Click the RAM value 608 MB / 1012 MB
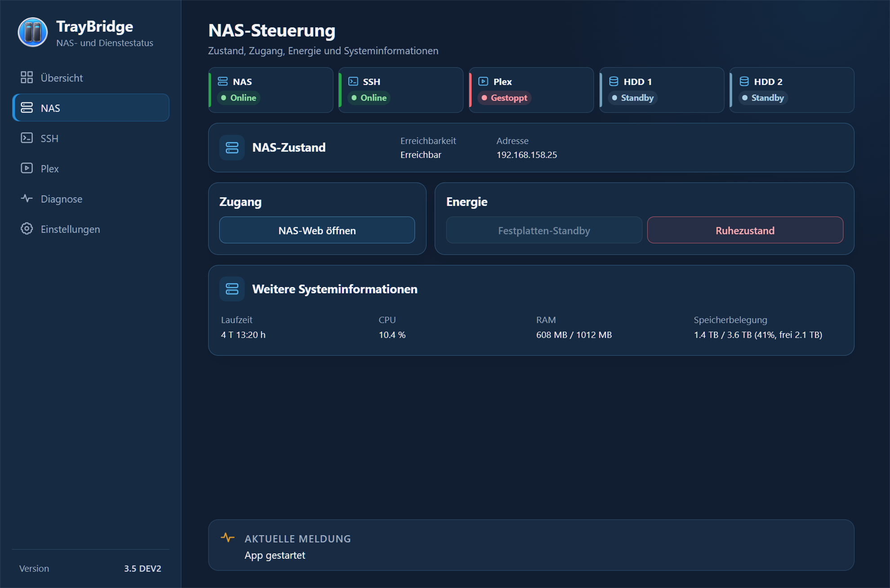This screenshot has height=588, width=890. (x=574, y=334)
